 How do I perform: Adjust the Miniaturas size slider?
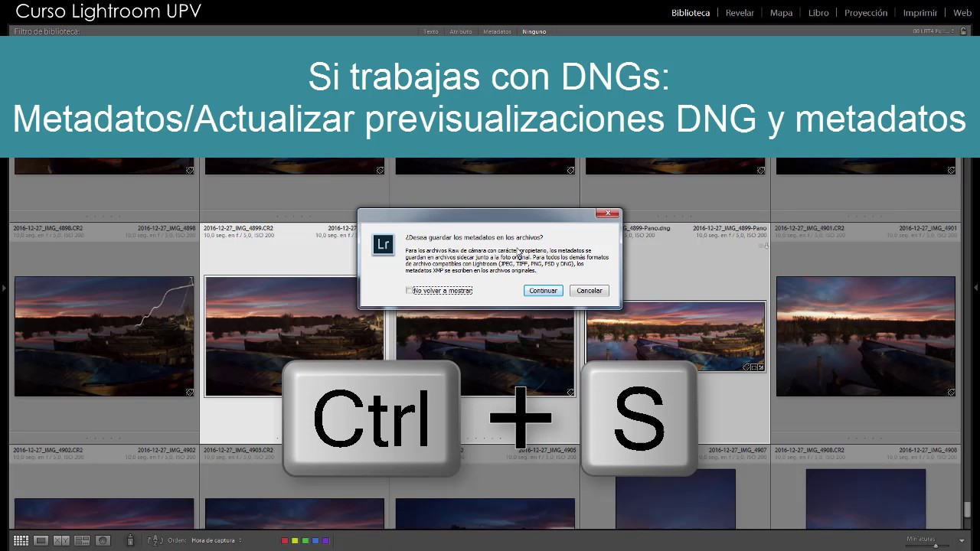[935, 545]
